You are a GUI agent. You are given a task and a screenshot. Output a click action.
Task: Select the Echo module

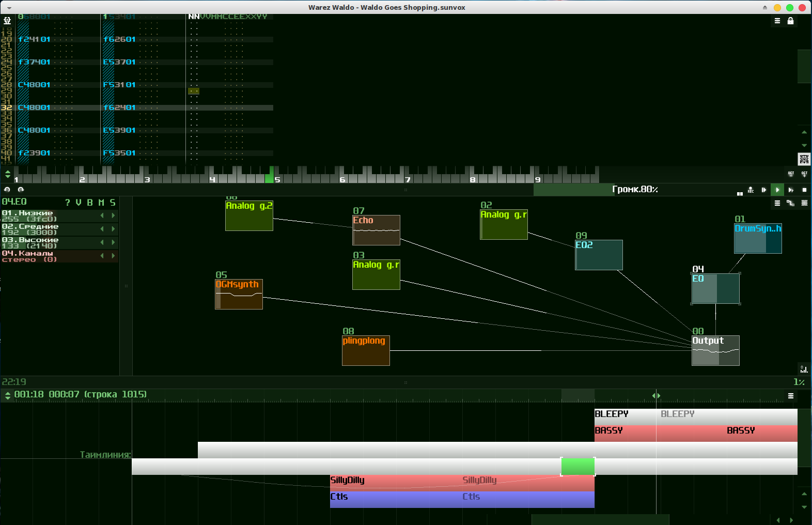[376, 230]
